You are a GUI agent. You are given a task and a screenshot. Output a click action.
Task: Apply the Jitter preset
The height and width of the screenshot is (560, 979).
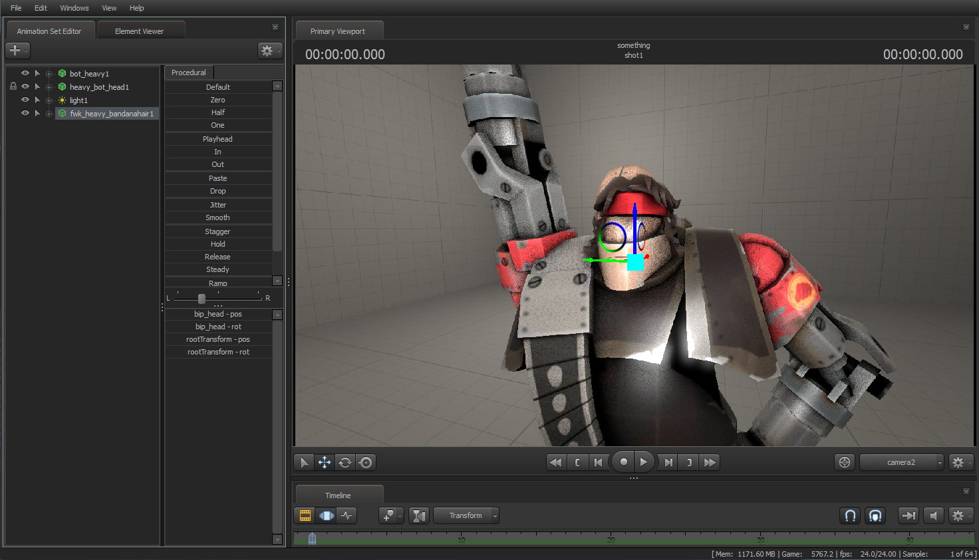click(x=218, y=205)
